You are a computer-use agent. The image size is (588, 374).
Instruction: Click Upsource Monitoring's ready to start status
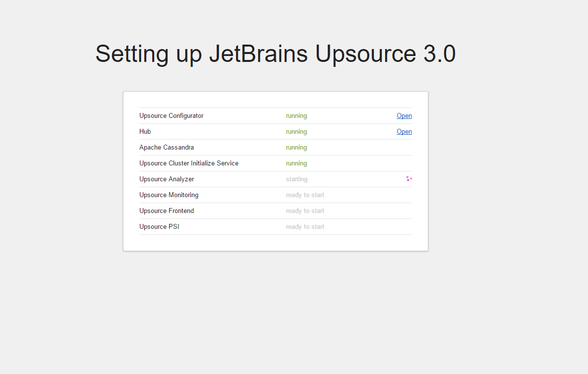(305, 195)
